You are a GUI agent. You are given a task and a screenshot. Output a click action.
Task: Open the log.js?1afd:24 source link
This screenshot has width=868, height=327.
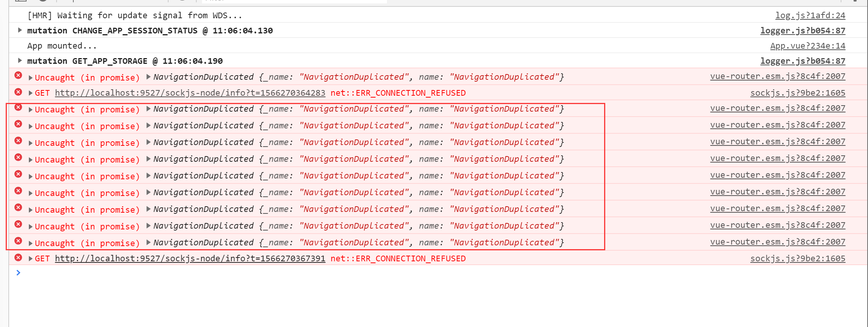coord(810,16)
